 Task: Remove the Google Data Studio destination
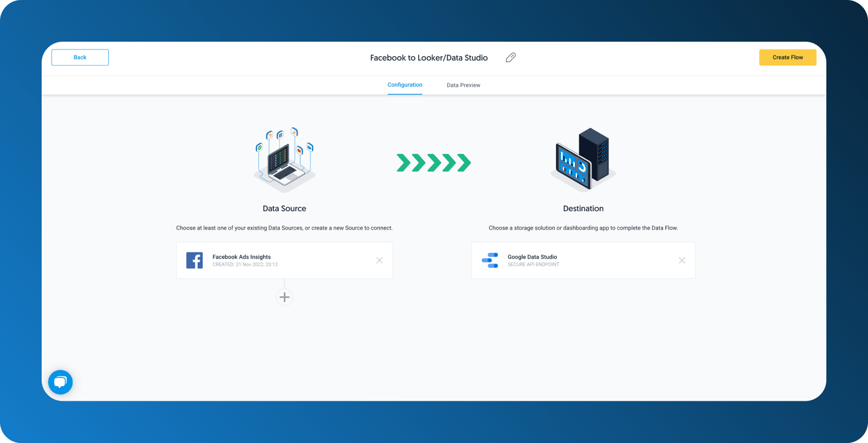point(682,260)
